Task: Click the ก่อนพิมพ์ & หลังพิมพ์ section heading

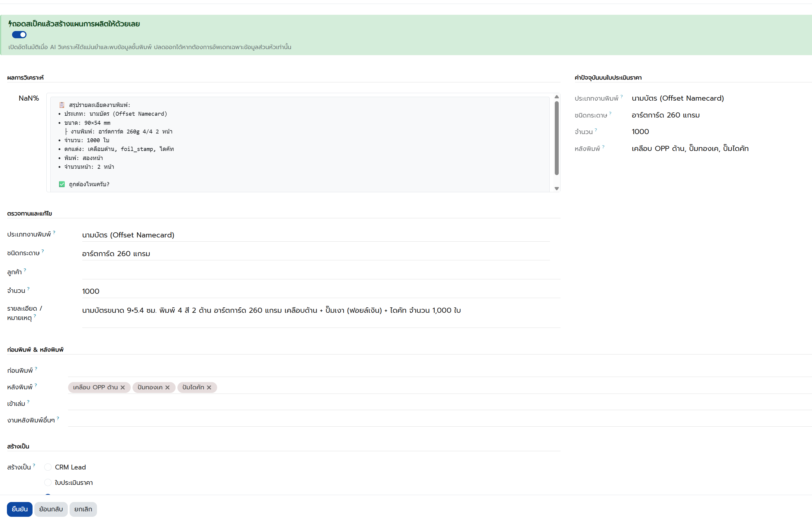Action: pyautogui.click(x=35, y=350)
